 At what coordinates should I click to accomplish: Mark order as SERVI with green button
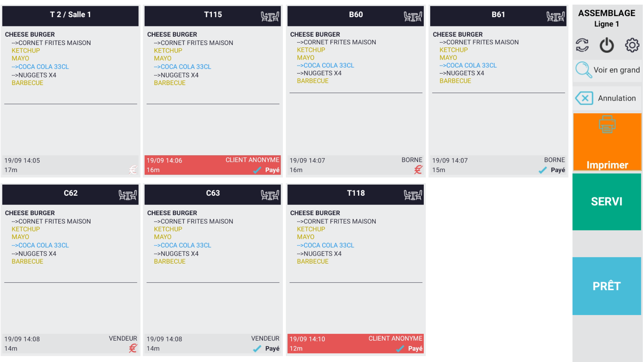coord(606,201)
